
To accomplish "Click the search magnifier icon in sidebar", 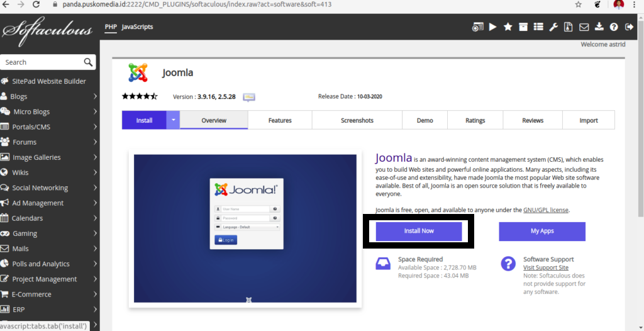I will click(88, 62).
